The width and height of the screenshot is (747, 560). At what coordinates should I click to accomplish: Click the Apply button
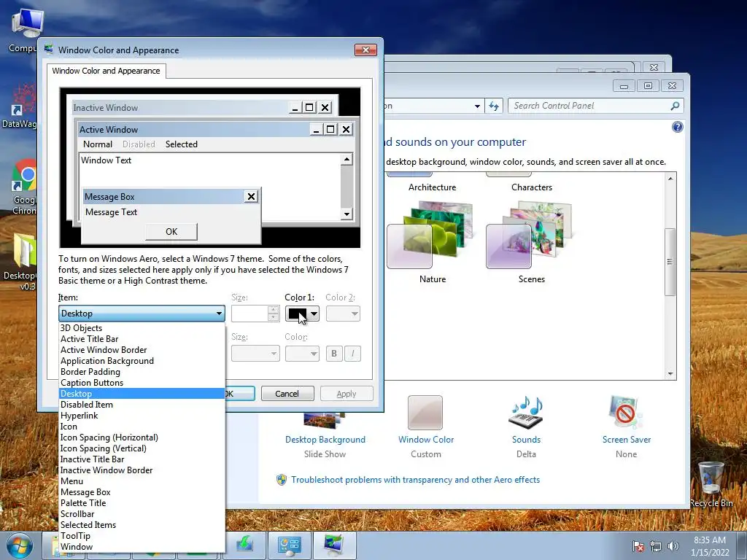tap(347, 394)
